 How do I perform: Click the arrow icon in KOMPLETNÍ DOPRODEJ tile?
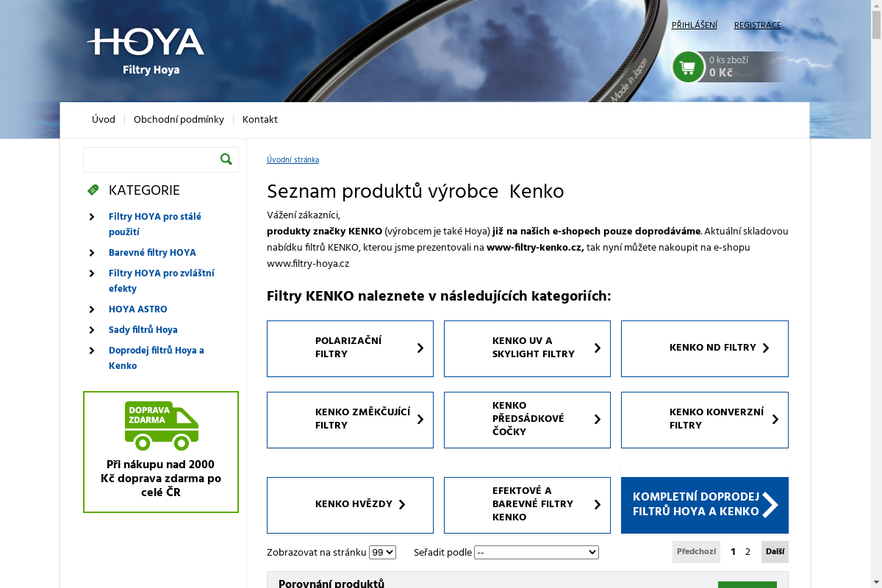click(770, 505)
